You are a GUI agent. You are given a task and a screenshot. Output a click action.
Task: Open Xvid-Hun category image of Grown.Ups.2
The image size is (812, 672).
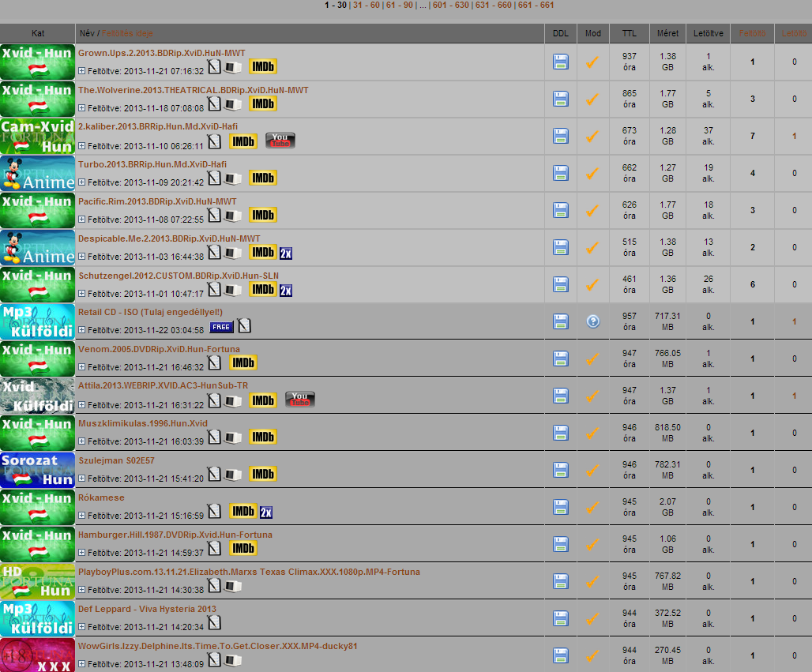(38, 62)
